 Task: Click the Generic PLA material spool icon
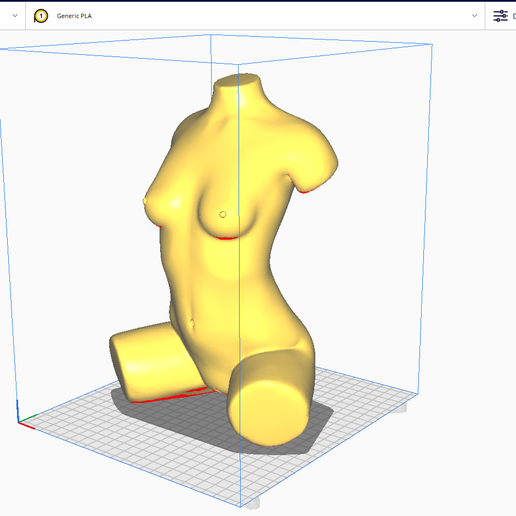[41, 16]
